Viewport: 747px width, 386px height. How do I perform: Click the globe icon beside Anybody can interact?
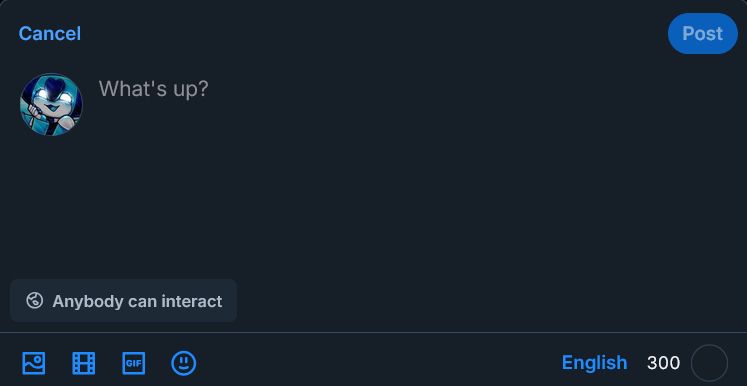click(x=35, y=301)
